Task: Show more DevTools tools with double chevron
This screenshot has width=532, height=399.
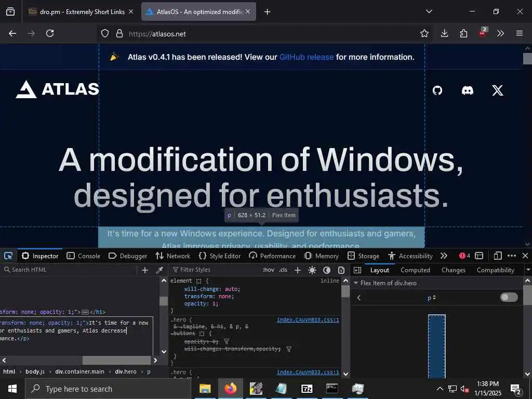Action: pyautogui.click(x=444, y=256)
